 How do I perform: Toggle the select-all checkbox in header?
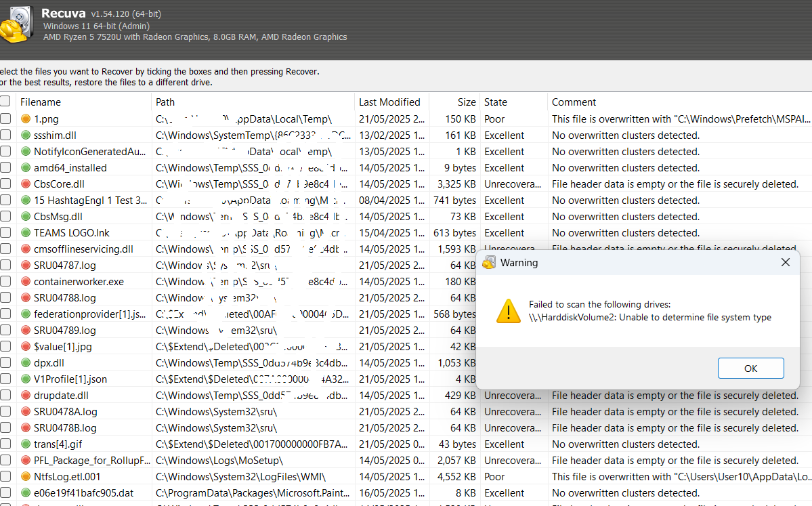click(x=5, y=101)
